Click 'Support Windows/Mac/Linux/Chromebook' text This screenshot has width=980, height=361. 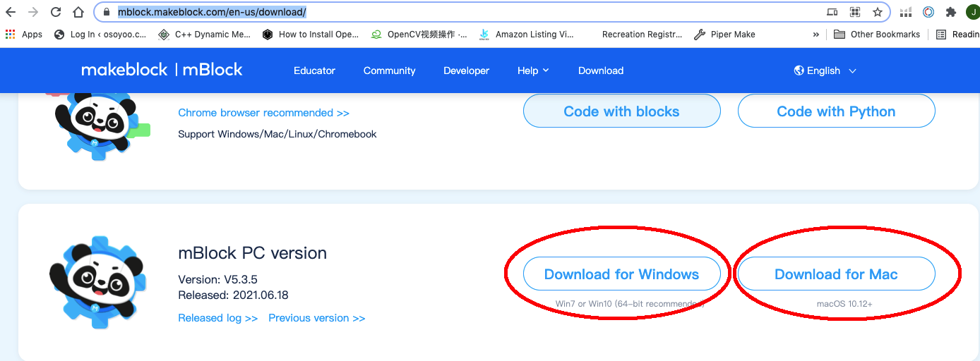point(277,134)
